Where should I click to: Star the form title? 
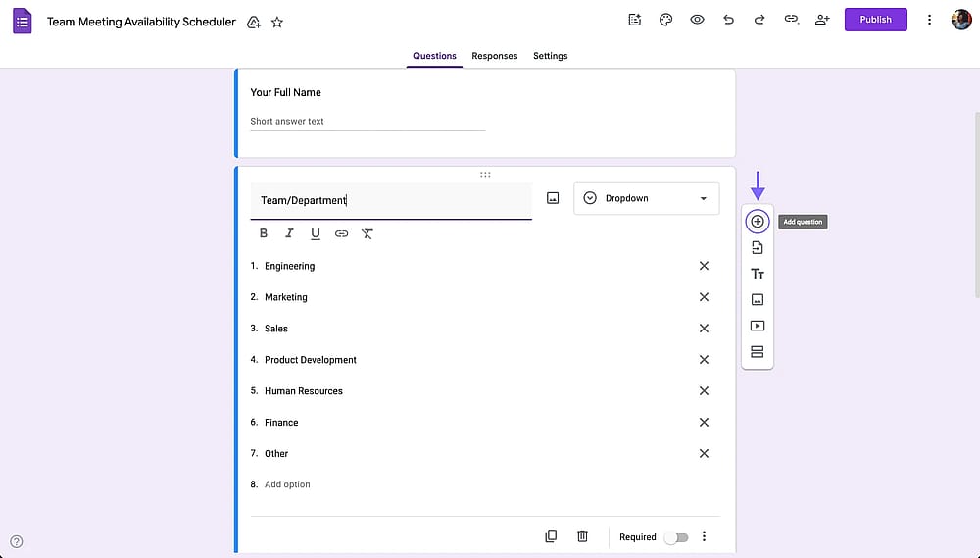tap(277, 23)
